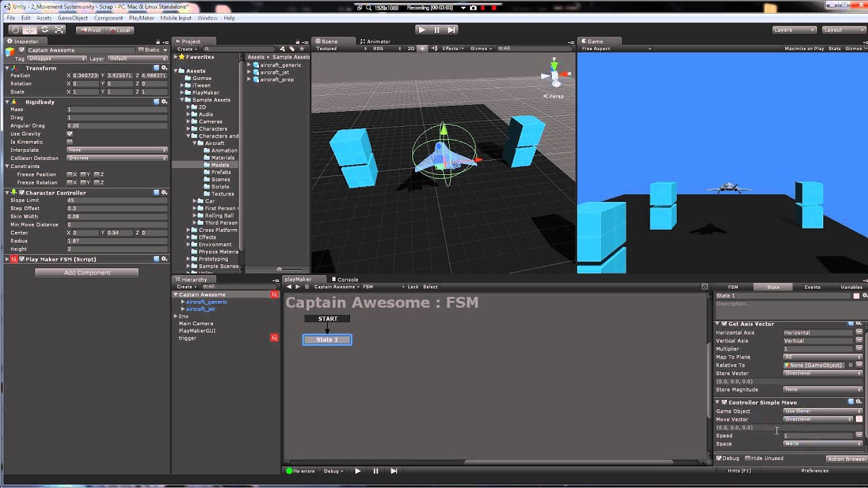Enable the Hide Unused checkbox
This screenshot has width=868, height=488.
pyautogui.click(x=748, y=458)
